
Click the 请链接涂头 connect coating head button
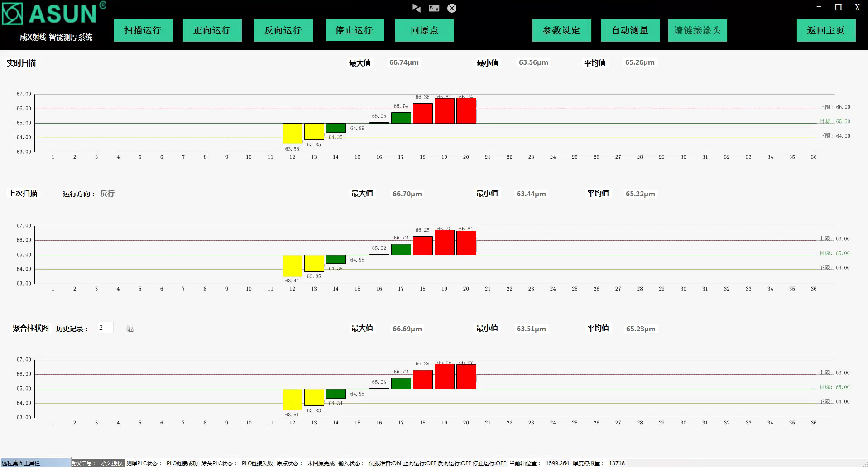(697, 30)
